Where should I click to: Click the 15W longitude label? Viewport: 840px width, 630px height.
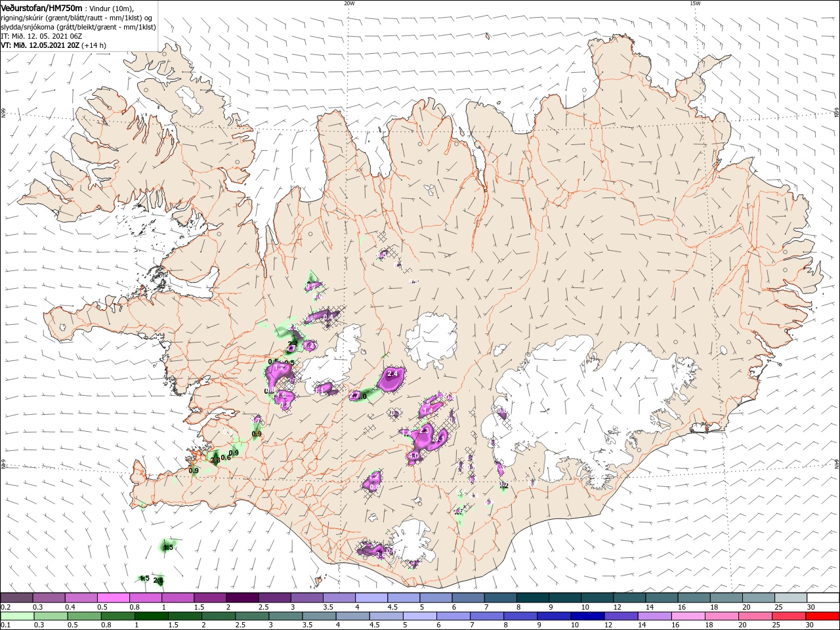pos(695,3)
